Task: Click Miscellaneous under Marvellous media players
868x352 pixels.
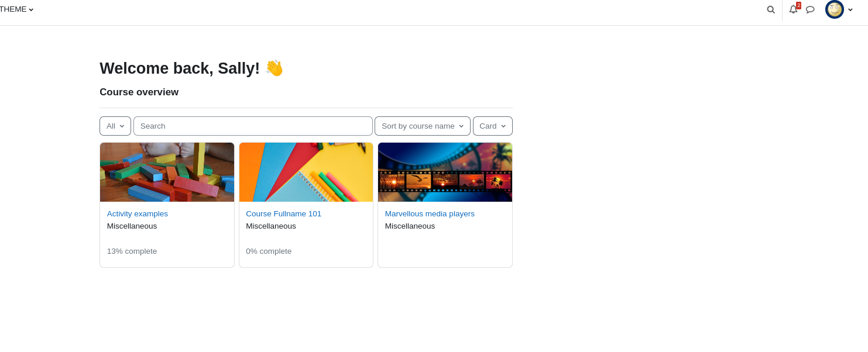Action: pyautogui.click(x=410, y=226)
